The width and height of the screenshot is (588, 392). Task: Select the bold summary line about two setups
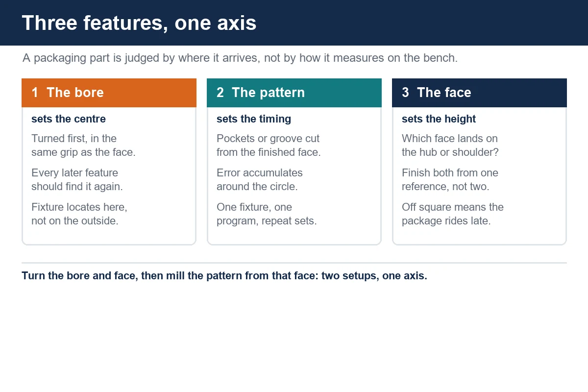coord(224,275)
